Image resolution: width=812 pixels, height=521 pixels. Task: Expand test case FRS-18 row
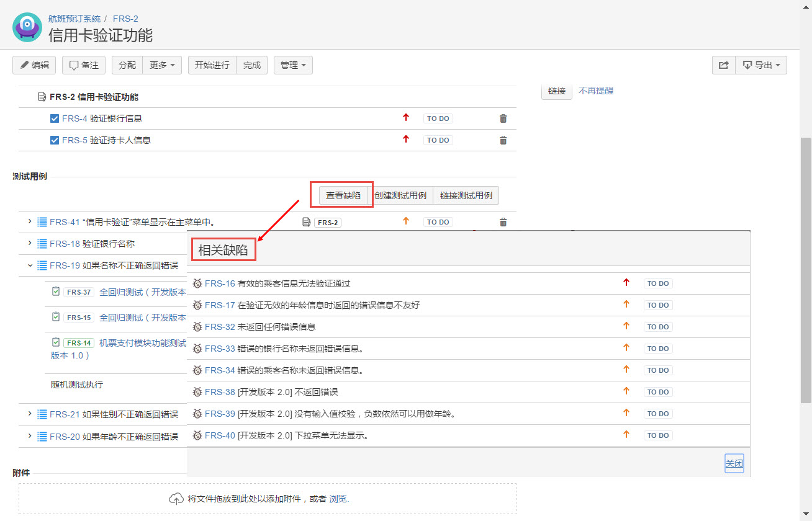(x=29, y=243)
